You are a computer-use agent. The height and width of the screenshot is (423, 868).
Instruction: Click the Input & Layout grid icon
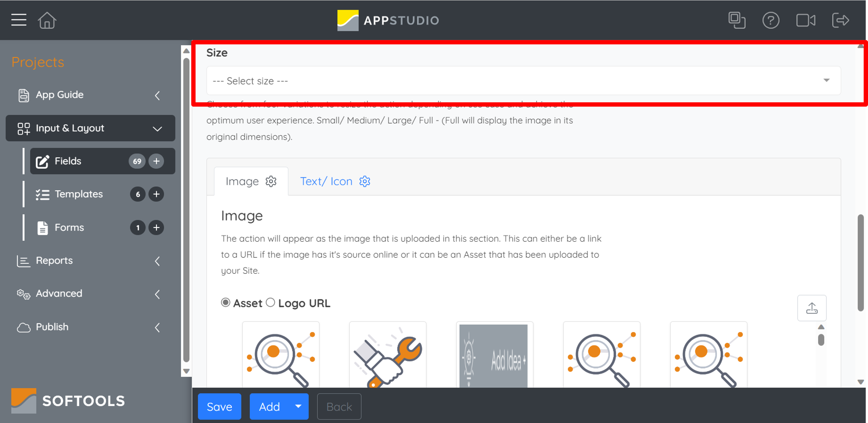click(x=24, y=129)
